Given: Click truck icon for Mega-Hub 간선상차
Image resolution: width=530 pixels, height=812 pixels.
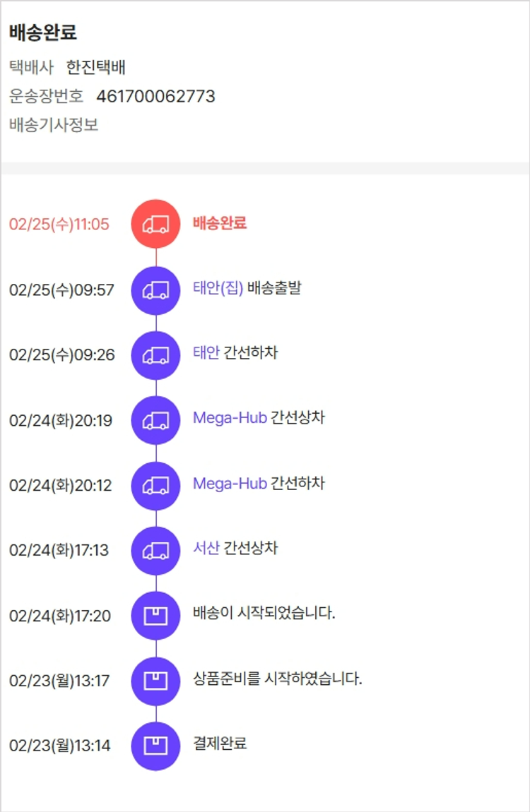Looking at the screenshot, I should (155, 421).
